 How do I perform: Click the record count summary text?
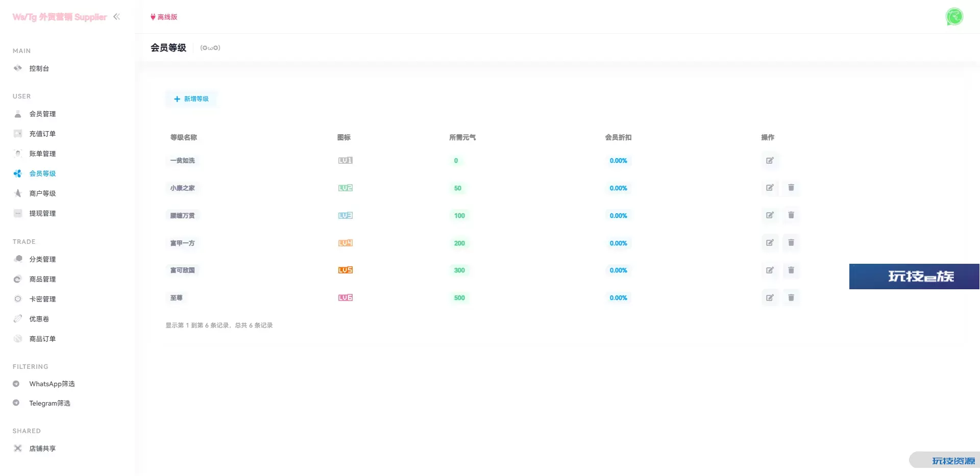click(x=219, y=325)
